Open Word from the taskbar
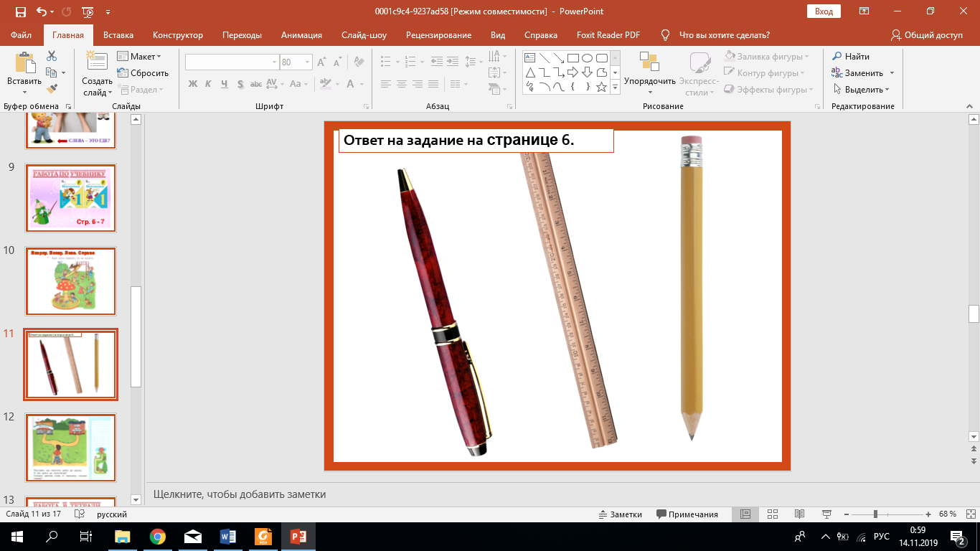980x551 pixels. tap(228, 536)
